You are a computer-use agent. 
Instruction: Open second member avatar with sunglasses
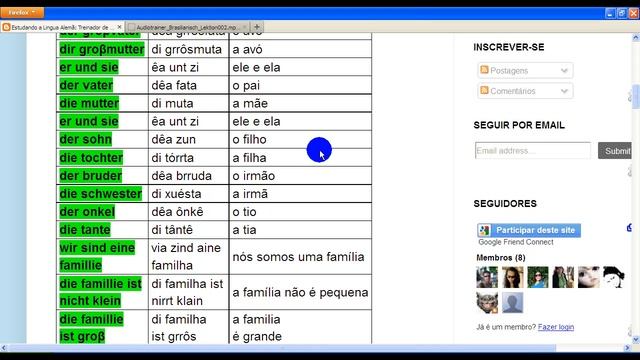click(512, 277)
